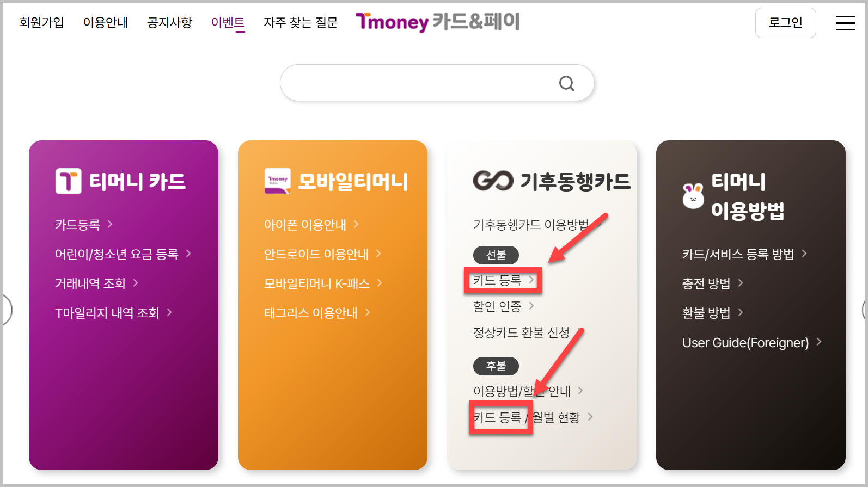Open 거래내역 조회 link
This screenshot has height=487, width=868.
tap(90, 283)
